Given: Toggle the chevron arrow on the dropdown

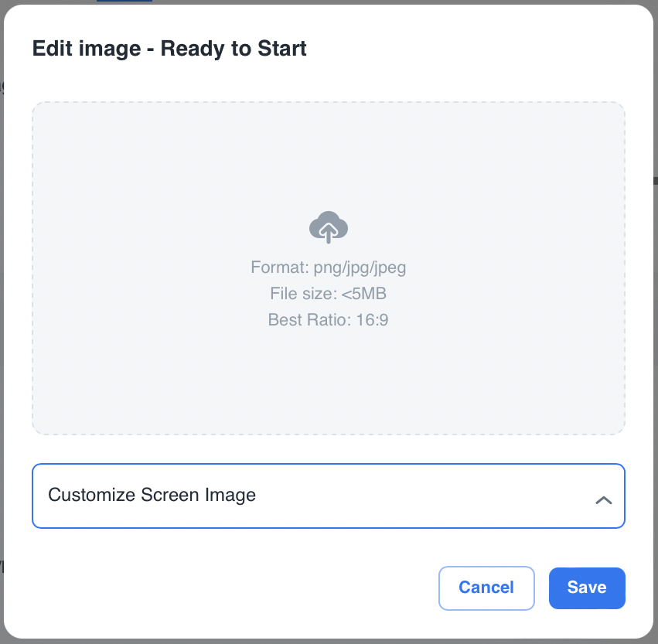Looking at the screenshot, I should click(604, 500).
